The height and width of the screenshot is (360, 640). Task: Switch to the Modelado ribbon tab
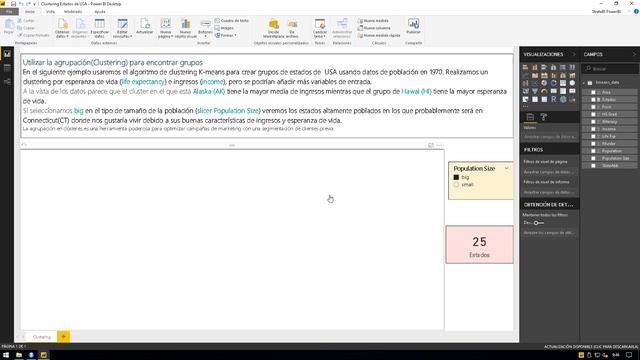point(73,11)
